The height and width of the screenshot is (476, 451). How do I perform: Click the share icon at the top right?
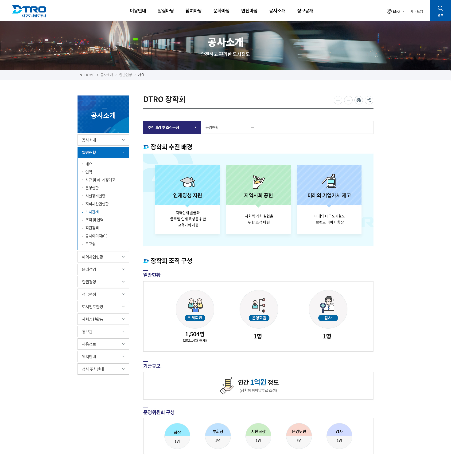point(369,100)
